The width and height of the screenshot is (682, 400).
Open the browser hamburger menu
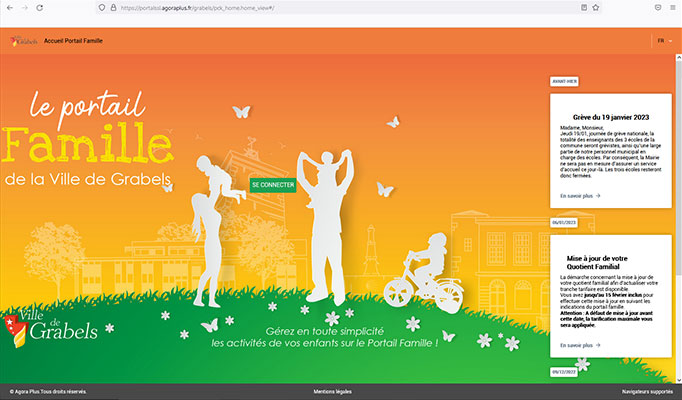[673, 7]
